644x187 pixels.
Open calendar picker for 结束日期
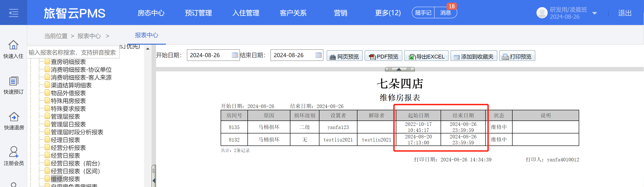[318, 55]
